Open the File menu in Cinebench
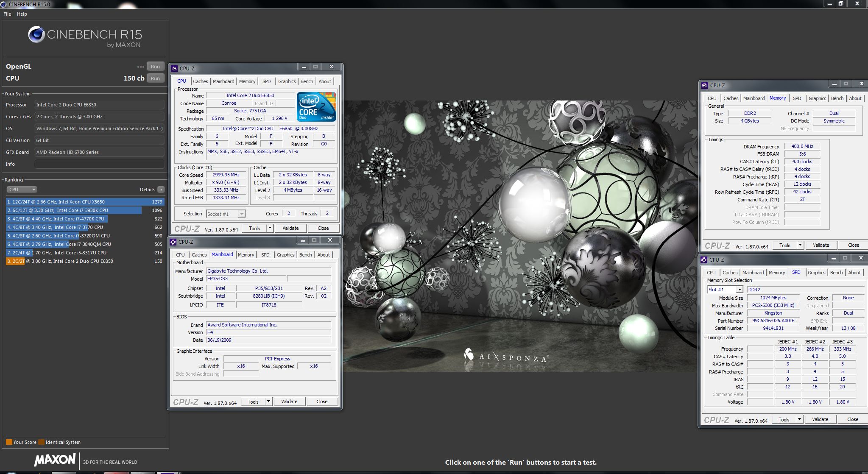The width and height of the screenshot is (868, 474). click(x=7, y=14)
